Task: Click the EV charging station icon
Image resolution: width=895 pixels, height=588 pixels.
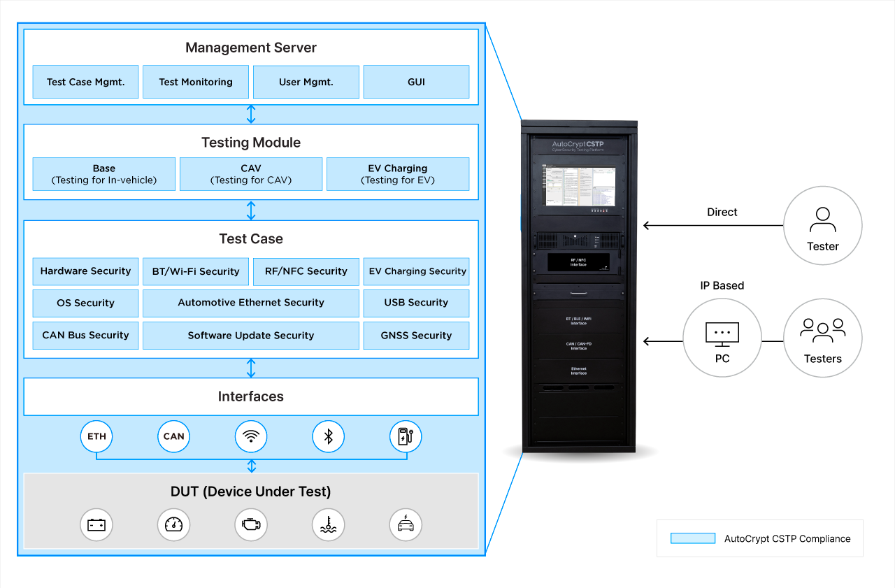Action: point(405,436)
